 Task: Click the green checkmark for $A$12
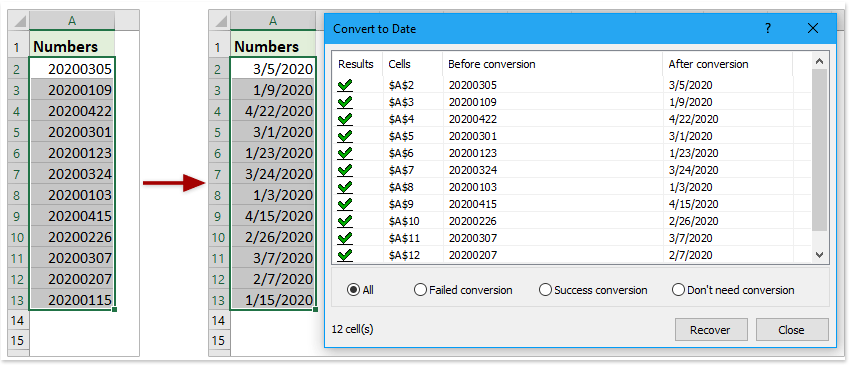click(x=345, y=255)
